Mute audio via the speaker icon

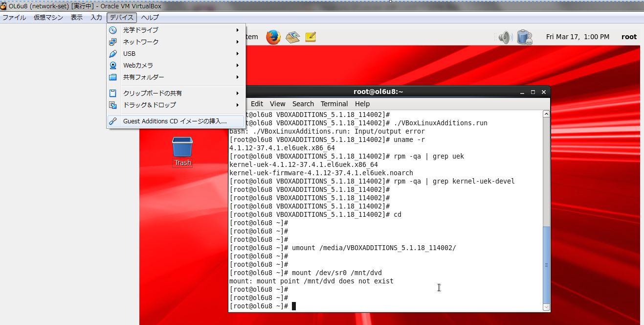click(x=504, y=36)
